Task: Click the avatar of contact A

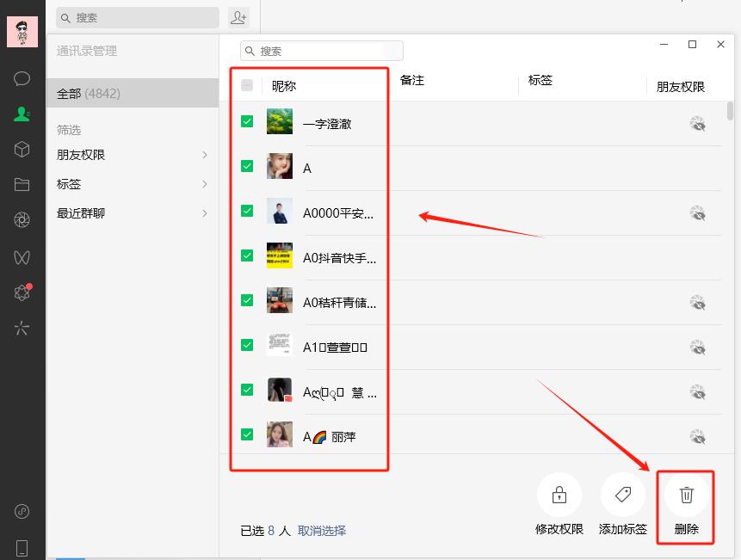Action: 280,166
